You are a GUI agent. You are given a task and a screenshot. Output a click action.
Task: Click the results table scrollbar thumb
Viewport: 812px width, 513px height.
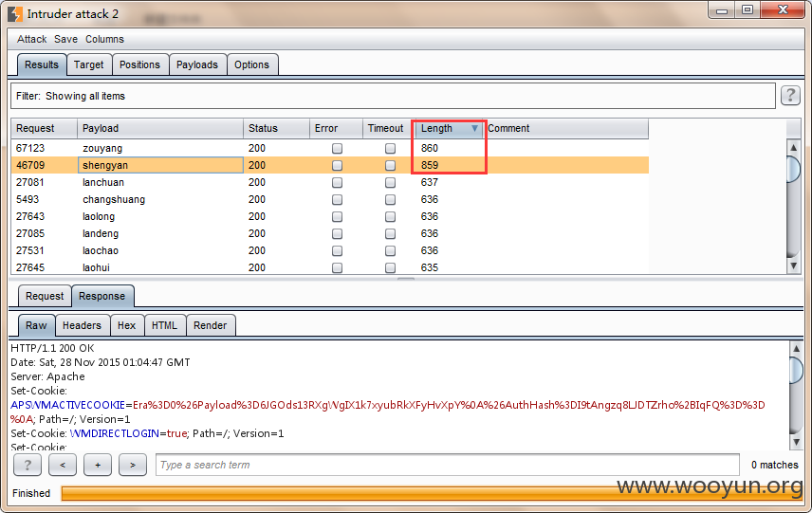[x=793, y=170]
